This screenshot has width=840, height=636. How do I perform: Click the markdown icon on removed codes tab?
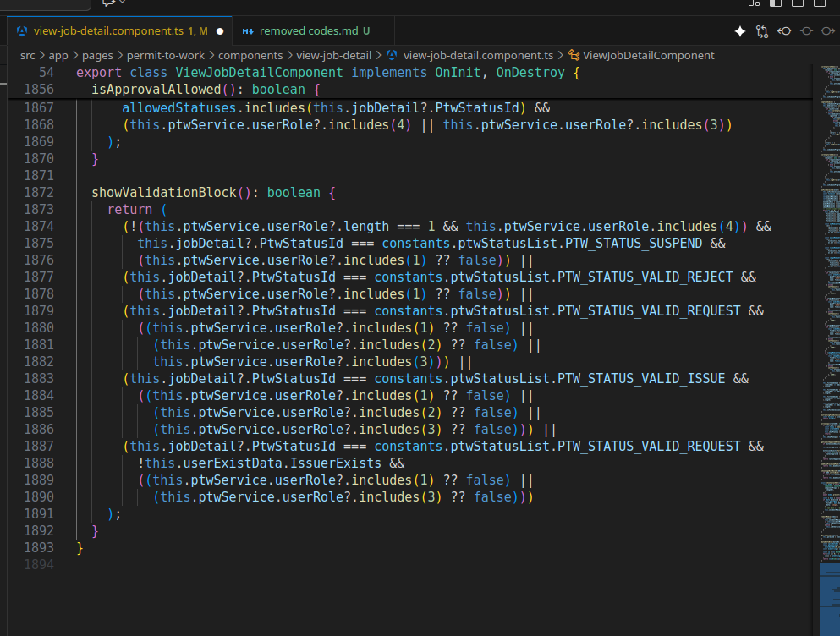pyautogui.click(x=248, y=31)
